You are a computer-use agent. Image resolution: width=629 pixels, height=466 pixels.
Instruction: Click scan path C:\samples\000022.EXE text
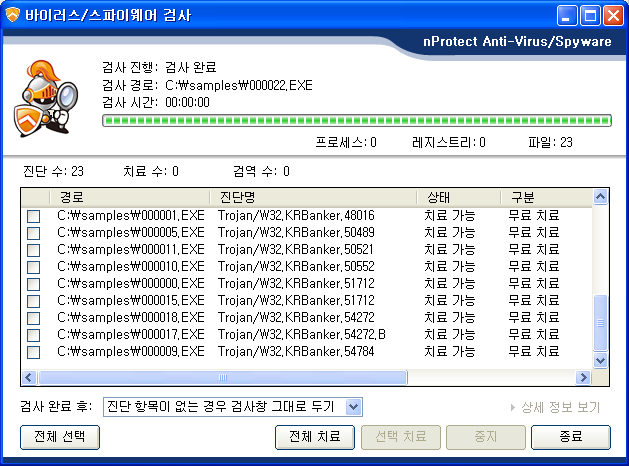tap(239, 85)
